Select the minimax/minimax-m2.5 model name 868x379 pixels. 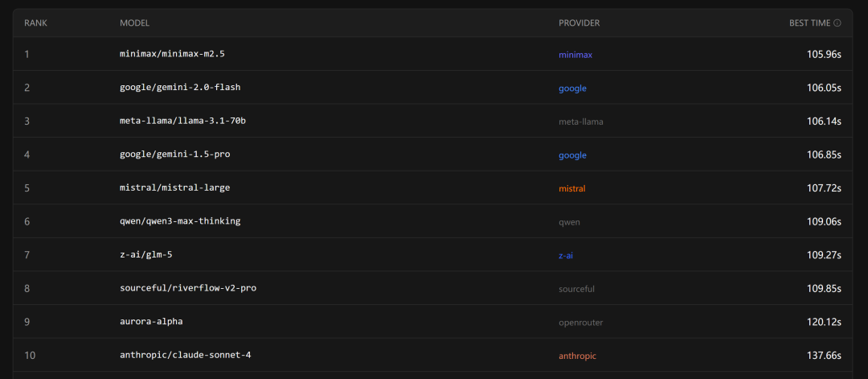pyautogui.click(x=166, y=54)
